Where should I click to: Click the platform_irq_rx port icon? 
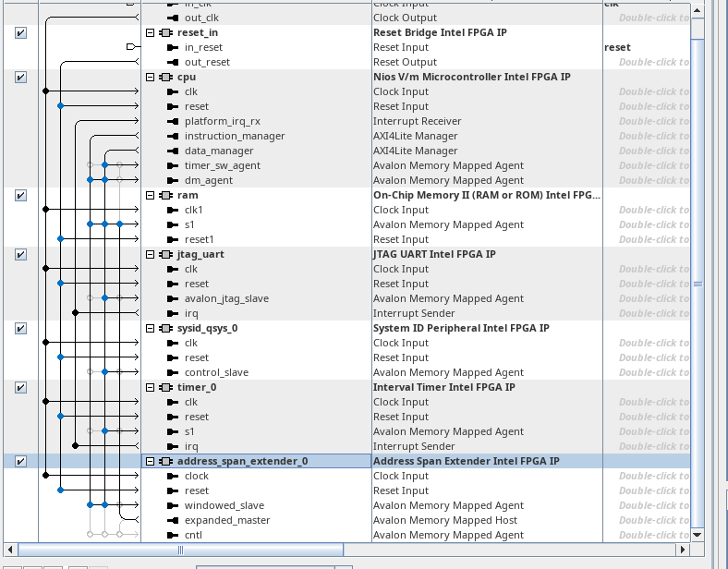click(x=173, y=122)
